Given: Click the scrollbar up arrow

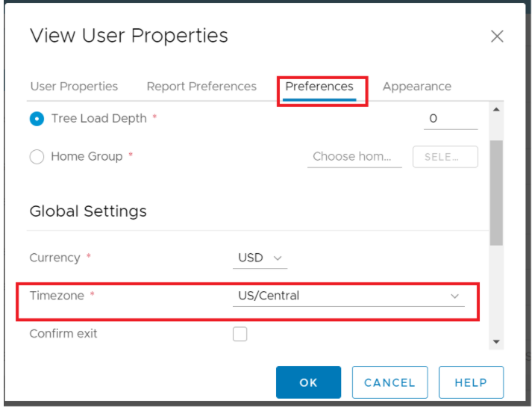Looking at the screenshot, I should pyautogui.click(x=496, y=111).
